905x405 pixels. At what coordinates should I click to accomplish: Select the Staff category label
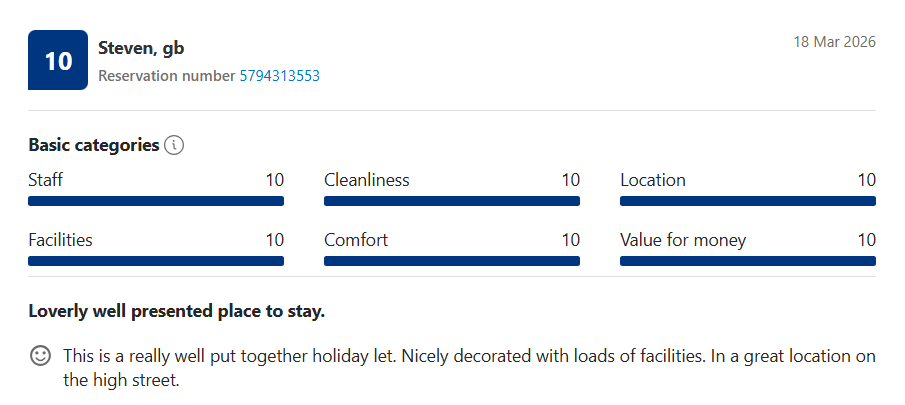pyautogui.click(x=46, y=180)
